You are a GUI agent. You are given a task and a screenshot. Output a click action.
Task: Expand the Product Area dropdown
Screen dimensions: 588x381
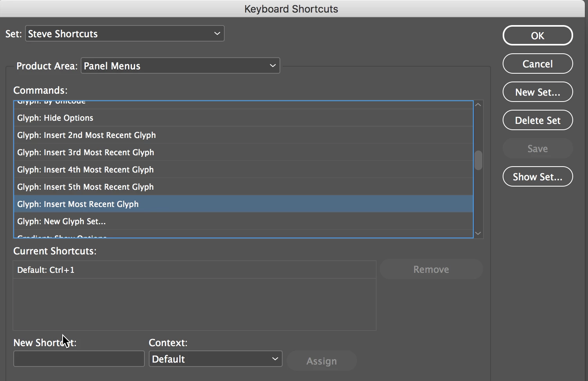tap(180, 66)
